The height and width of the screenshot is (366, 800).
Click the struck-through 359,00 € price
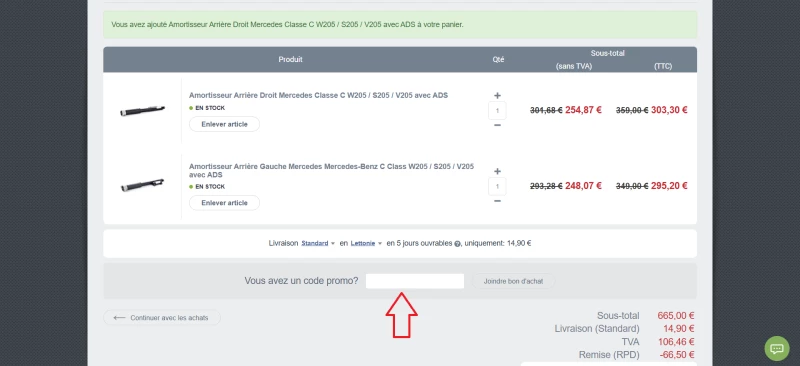[632, 110]
